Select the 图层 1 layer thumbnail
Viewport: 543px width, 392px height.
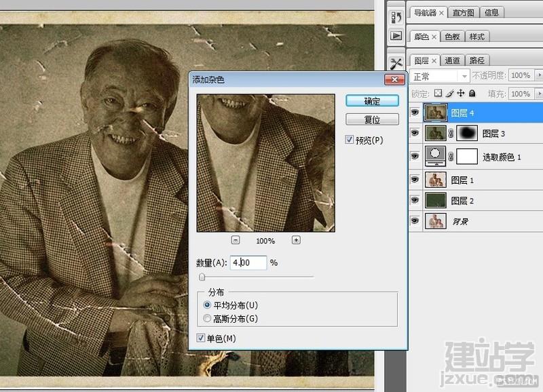pyautogui.click(x=436, y=180)
